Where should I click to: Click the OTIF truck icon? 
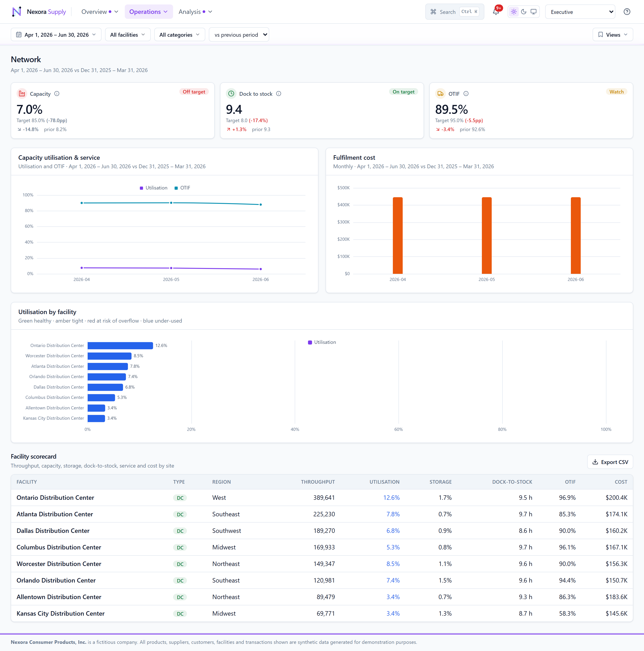click(x=440, y=94)
